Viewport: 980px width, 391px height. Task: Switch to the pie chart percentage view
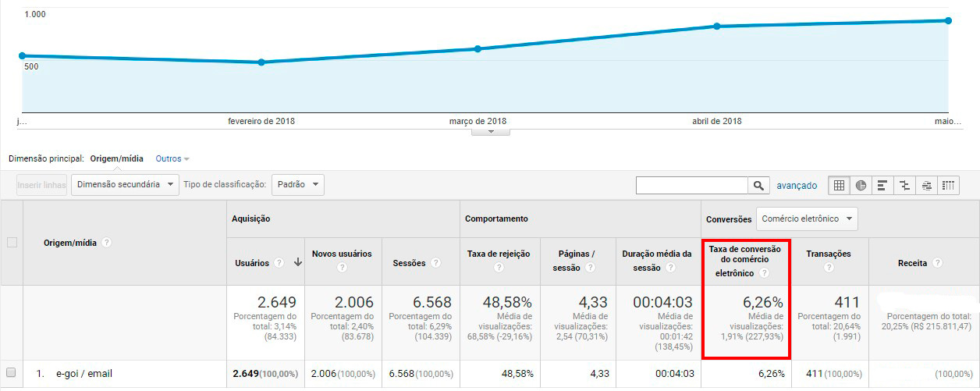pos(861,185)
